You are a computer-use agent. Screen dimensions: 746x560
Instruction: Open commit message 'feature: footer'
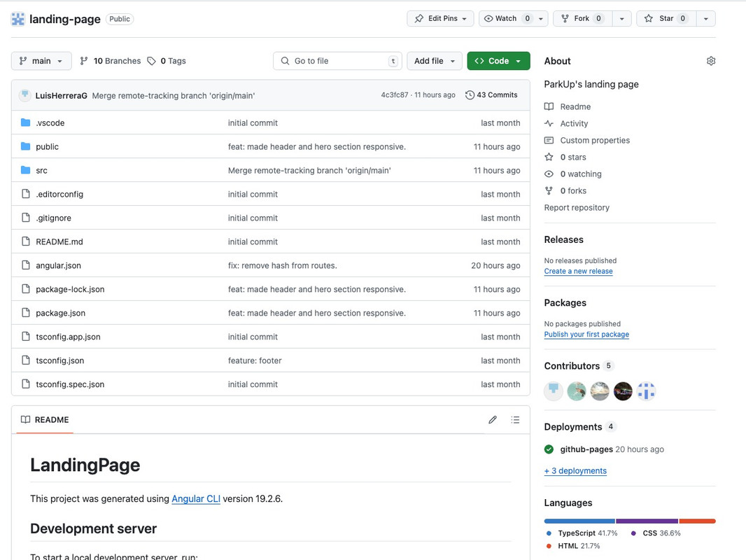click(255, 360)
